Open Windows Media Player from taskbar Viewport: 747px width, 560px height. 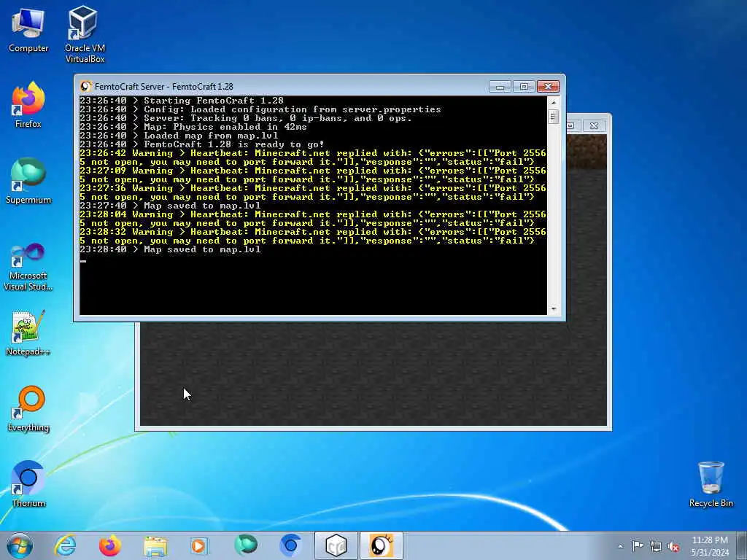(200, 545)
